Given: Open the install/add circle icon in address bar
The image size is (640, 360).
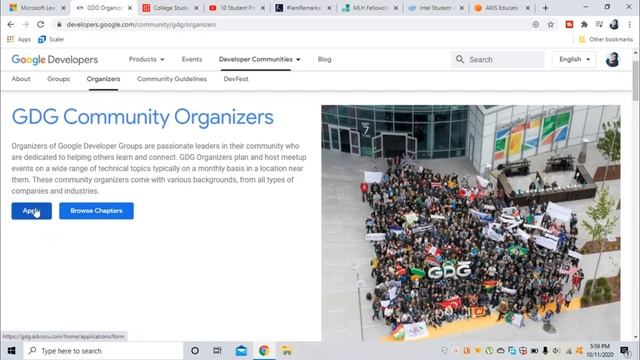Looking at the screenshot, I should [536, 24].
